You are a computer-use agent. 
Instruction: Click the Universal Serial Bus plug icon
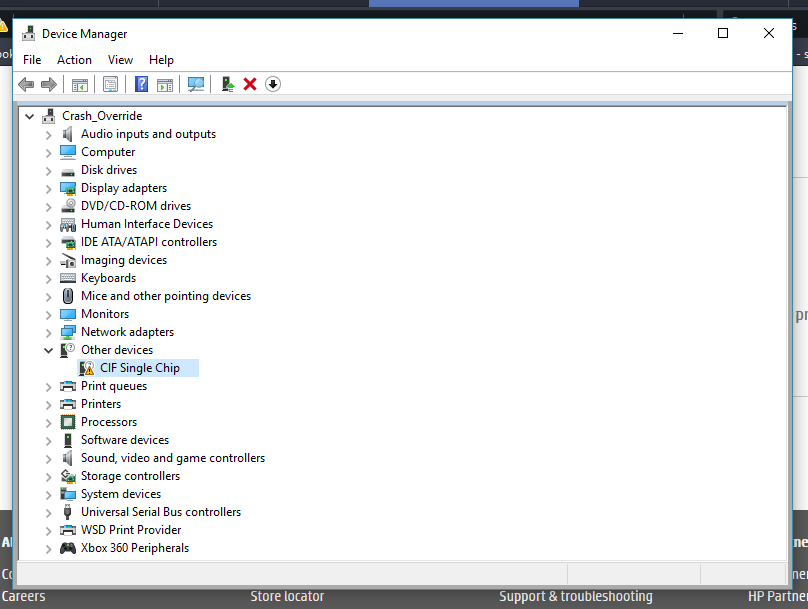tap(68, 512)
